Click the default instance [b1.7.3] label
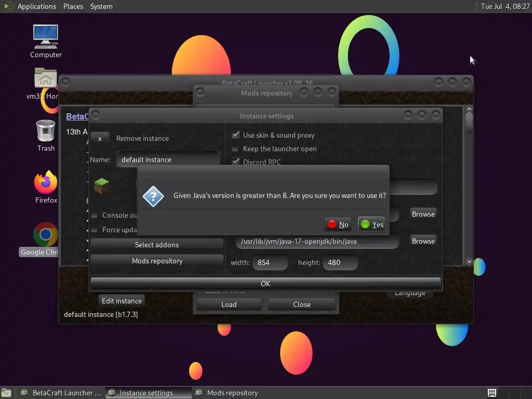Viewport: 532px width, 399px height. pyautogui.click(x=101, y=314)
